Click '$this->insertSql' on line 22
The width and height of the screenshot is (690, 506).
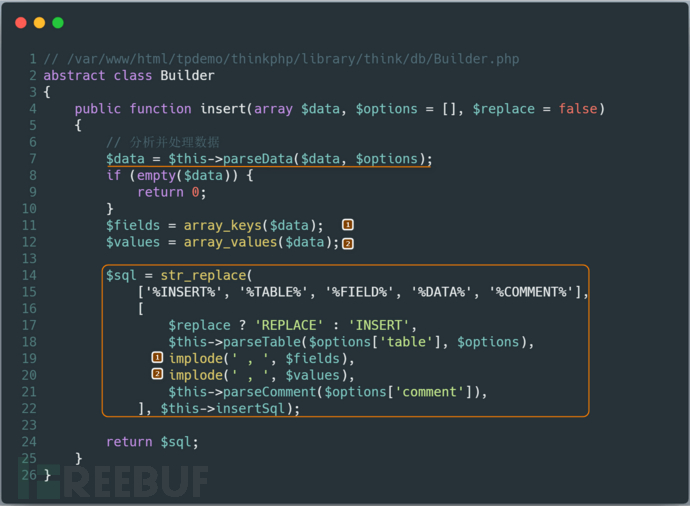(x=223, y=409)
